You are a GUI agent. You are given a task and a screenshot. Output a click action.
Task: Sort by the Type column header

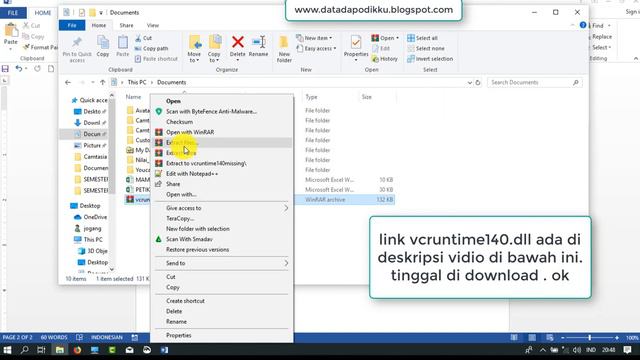(x=311, y=97)
